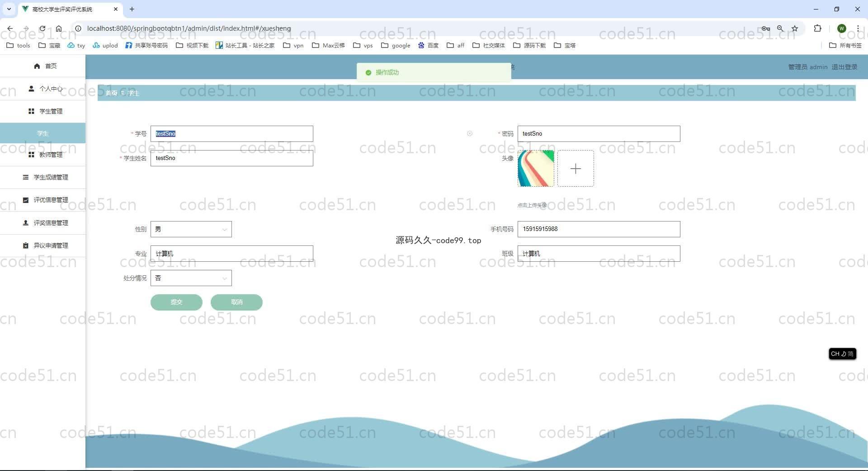Focus the 学生姓名 input field

coord(231,158)
